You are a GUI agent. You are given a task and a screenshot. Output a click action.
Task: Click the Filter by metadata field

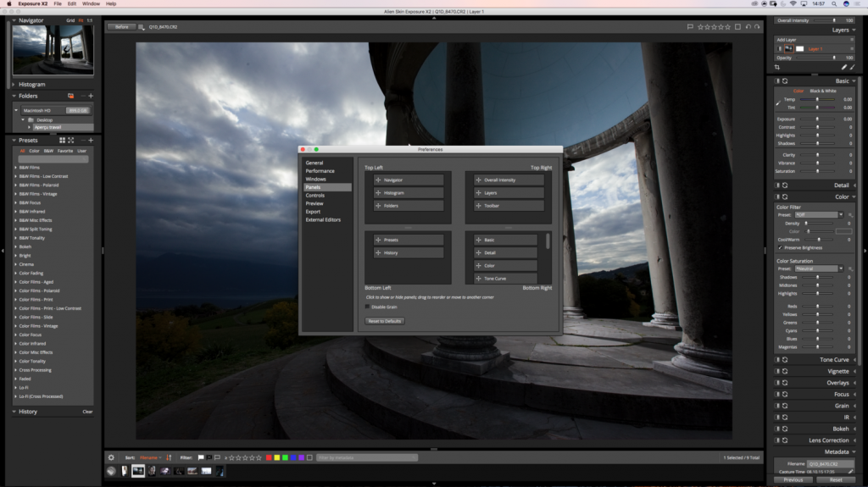pos(367,457)
